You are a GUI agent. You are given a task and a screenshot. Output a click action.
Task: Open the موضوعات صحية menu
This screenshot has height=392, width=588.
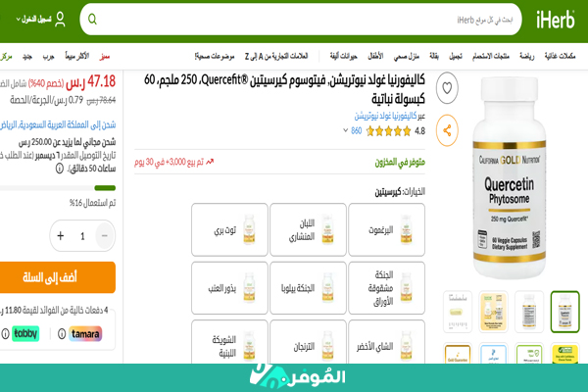[215, 56]
